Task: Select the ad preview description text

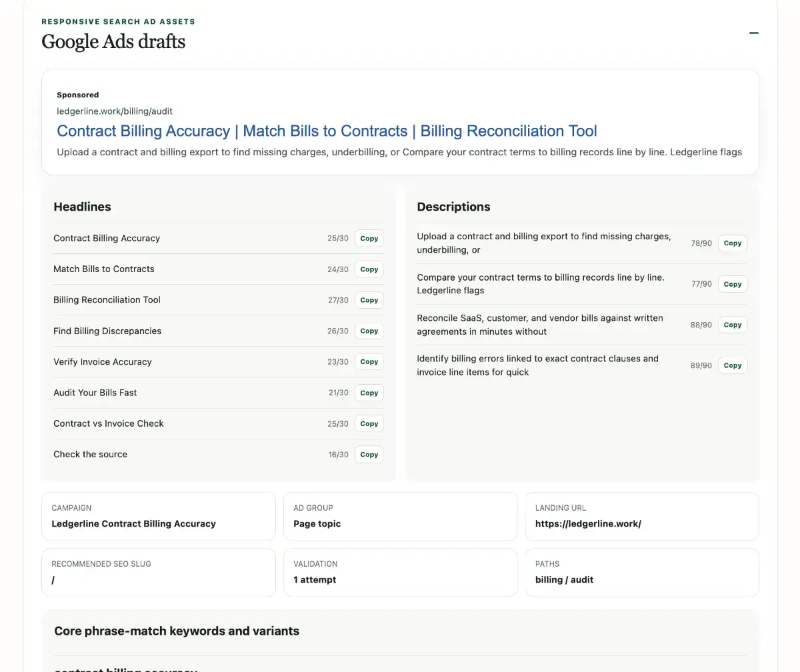Action: pyautogui.click(x=399, y=152)
